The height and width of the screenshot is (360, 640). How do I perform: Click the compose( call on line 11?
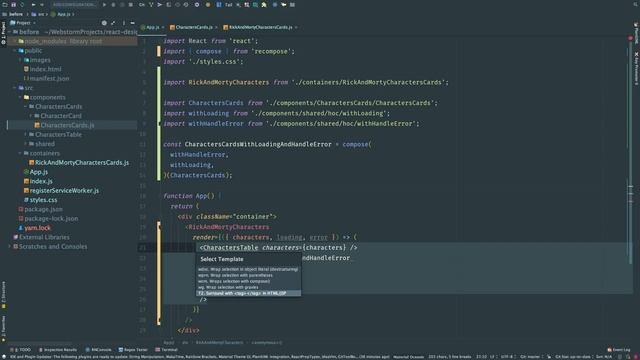357,144
